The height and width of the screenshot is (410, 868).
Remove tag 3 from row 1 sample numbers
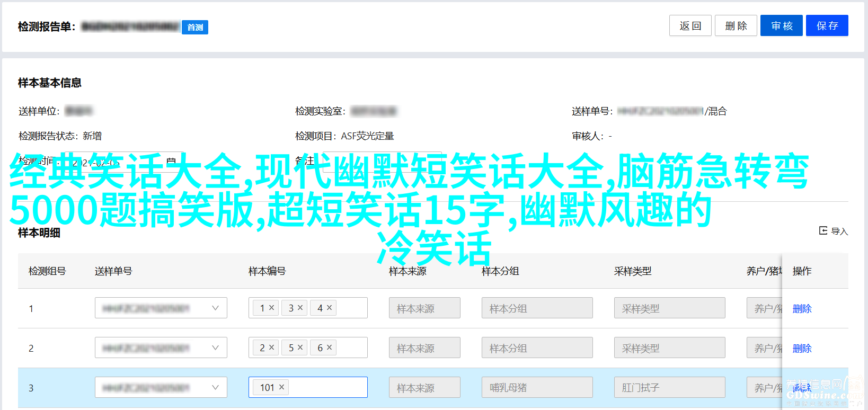click(300, 308)
